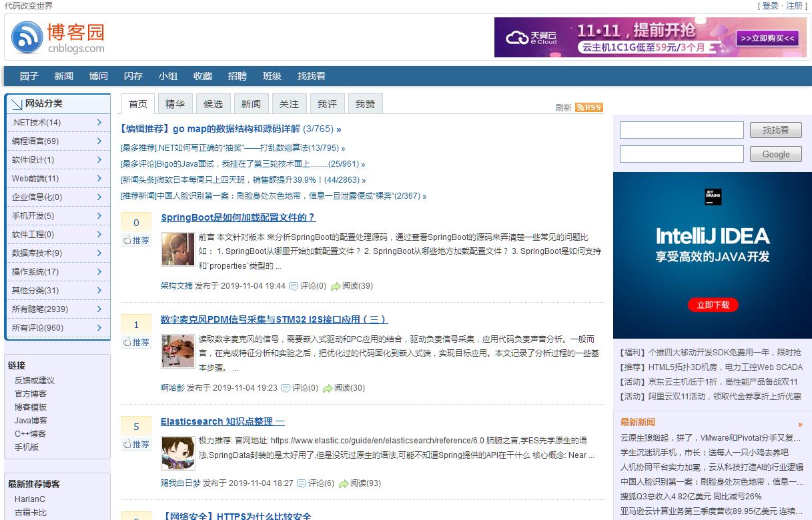
Task: Click the comment icon on Elasticsearch post
Action: pyautogui.click(x=301, y=483)
